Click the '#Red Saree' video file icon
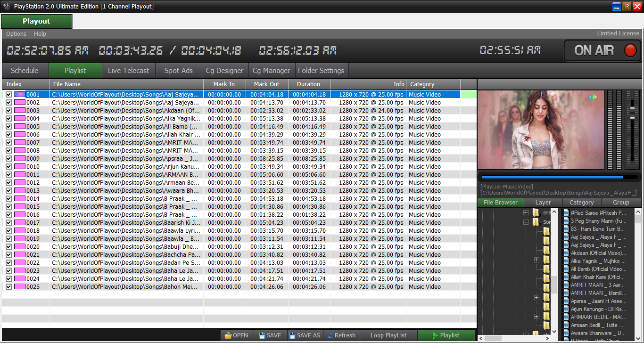Screen dimensions: 644x343 [x=566, y=213]
